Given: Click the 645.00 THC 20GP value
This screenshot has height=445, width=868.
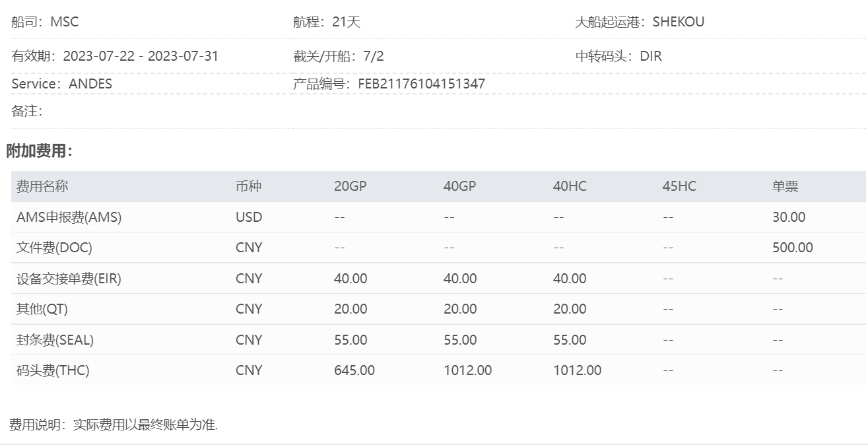Looking at the screenshot, I should pos(354,370).
